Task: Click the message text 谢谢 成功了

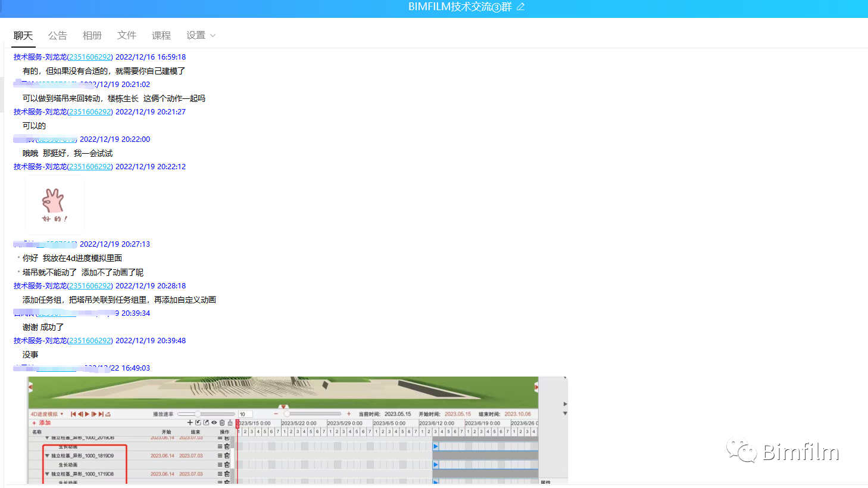Action: coord(43,327)
